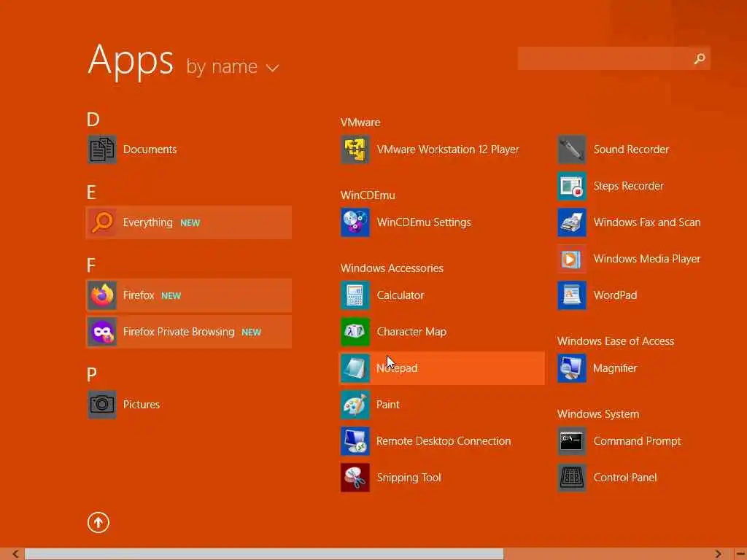This screenshot has height=560, width=747.
Task: Click the 'Magnifier' label text
Action: pyautogui.click(x=614, y=368)
